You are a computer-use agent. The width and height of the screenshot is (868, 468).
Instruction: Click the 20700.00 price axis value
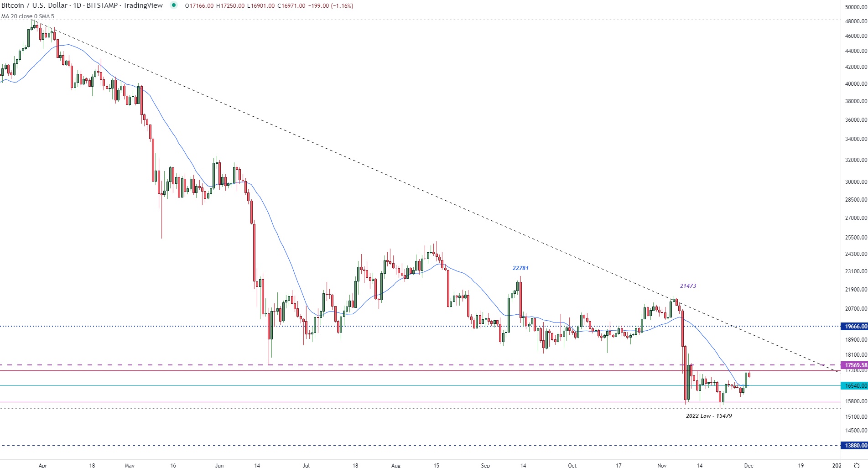point(856,309)
